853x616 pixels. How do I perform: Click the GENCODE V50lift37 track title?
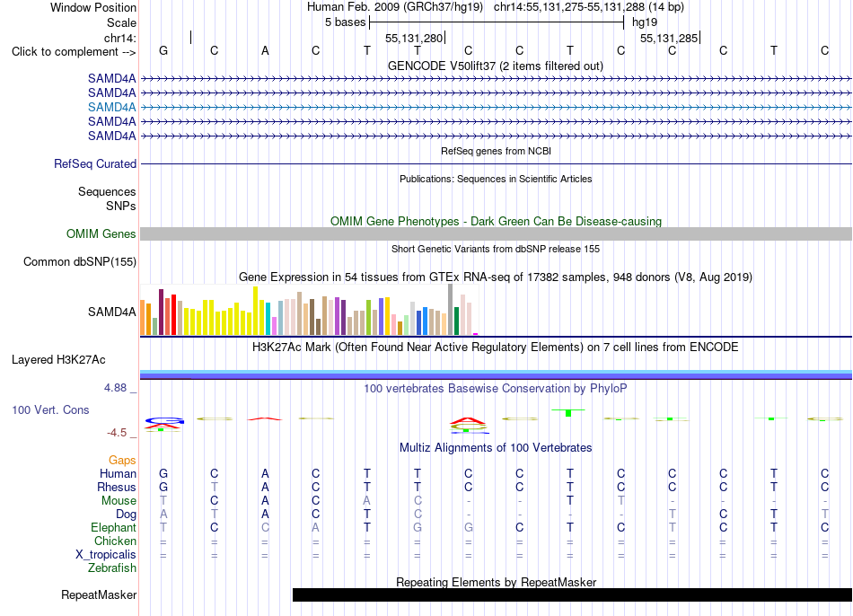[x=496, y=66]
